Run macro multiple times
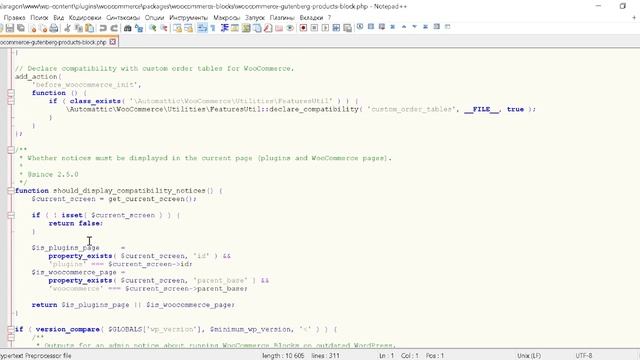640x360 pixels. (x=336, y=28)
